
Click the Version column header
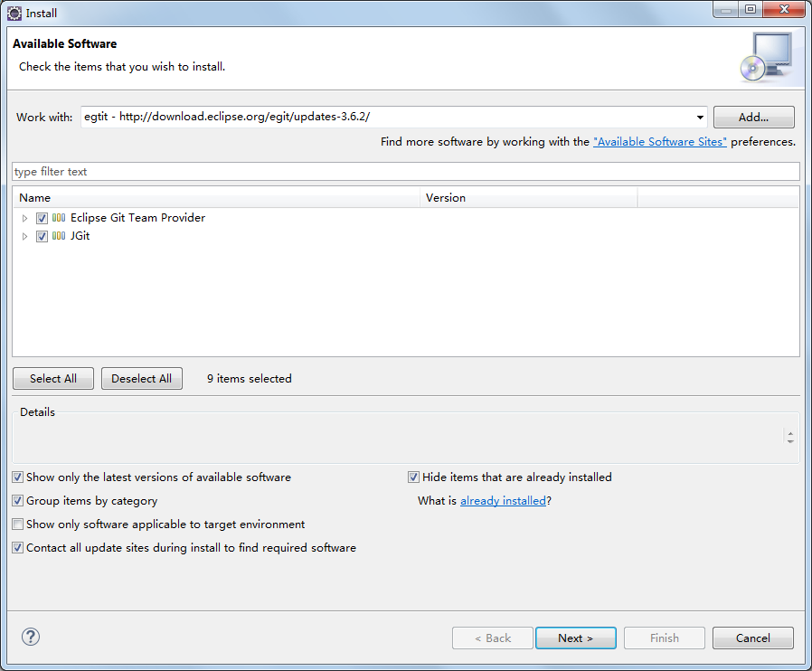coord(529,198)
